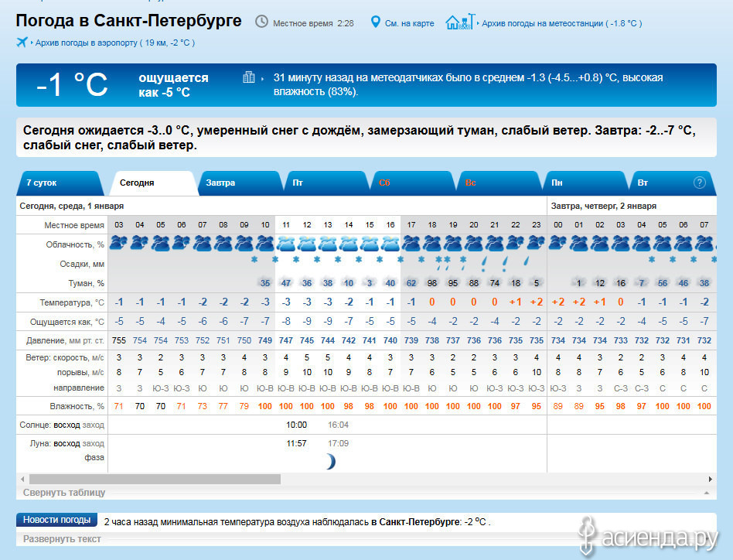Click the cloudiness icon for hour 15 today
This screenshot has height=560, width=733.
coord(370,244)
